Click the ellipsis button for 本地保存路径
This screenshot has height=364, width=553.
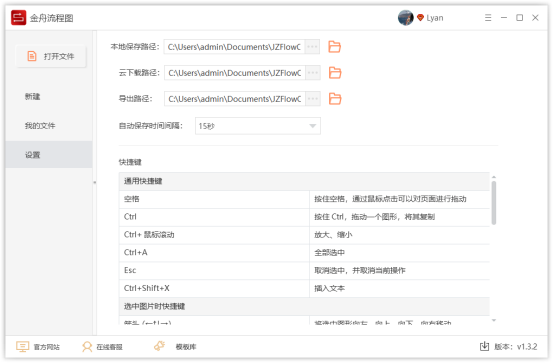[x=312, y=47]
